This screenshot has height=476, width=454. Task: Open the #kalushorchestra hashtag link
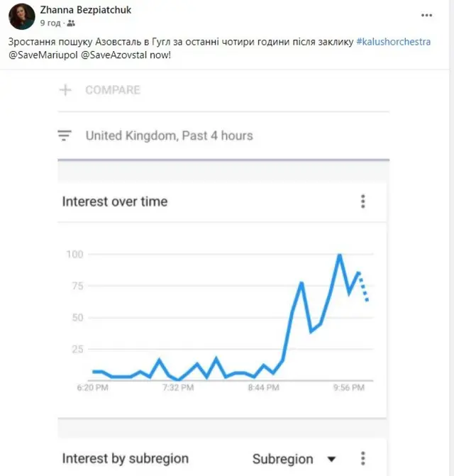coord(395,42)
